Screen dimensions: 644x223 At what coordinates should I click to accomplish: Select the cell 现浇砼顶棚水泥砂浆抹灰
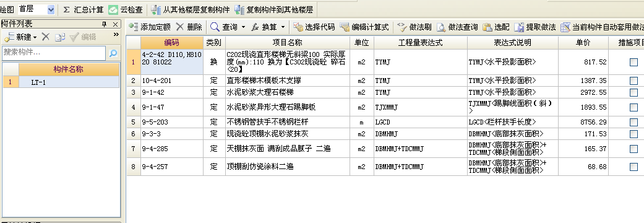[288, 134]
